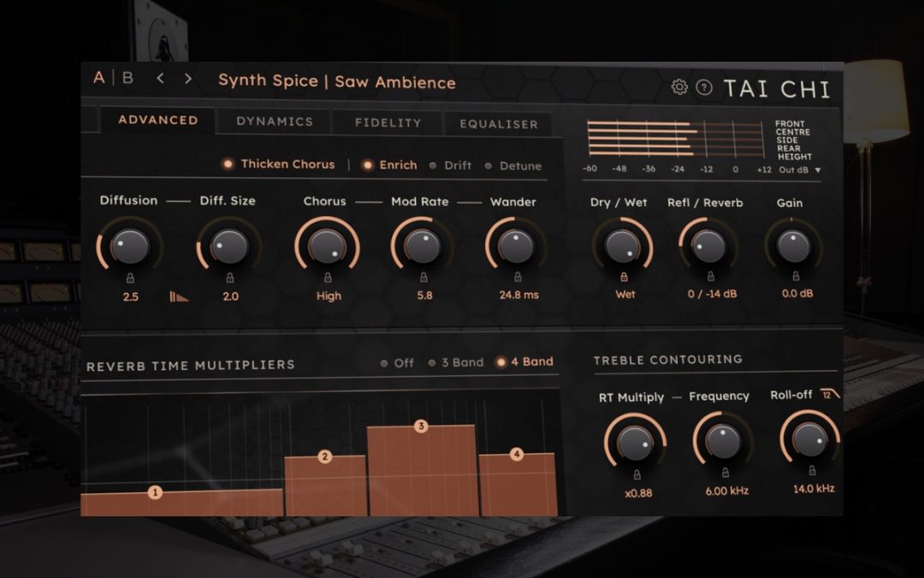Viewport: 924px width, 578px height.
Task: Click the Roll-off 12 dB slope icon
Action: (x=829, y=394)
